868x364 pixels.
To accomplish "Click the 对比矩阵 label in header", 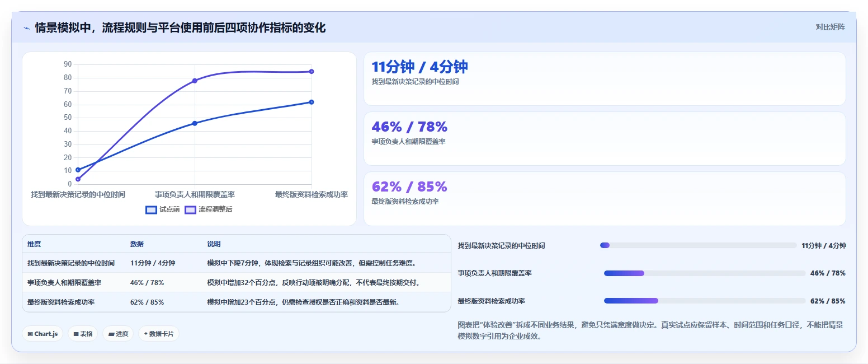I will coord(830,27).
